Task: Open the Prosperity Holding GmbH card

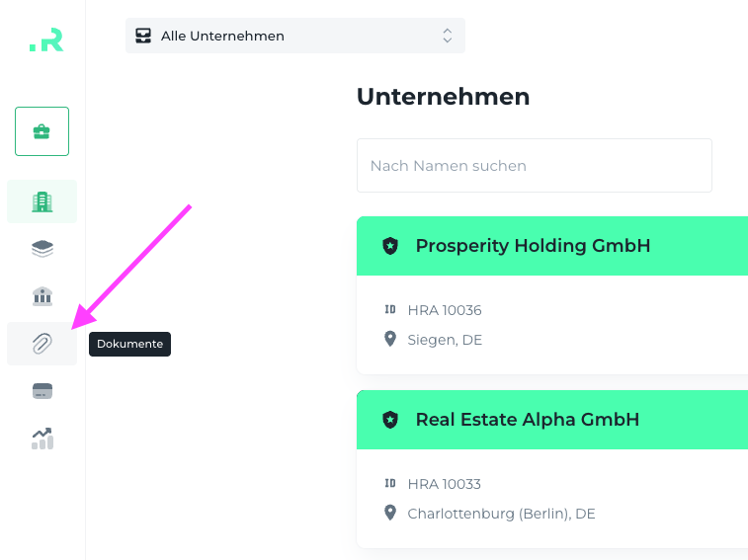Action: click(533, 246)
